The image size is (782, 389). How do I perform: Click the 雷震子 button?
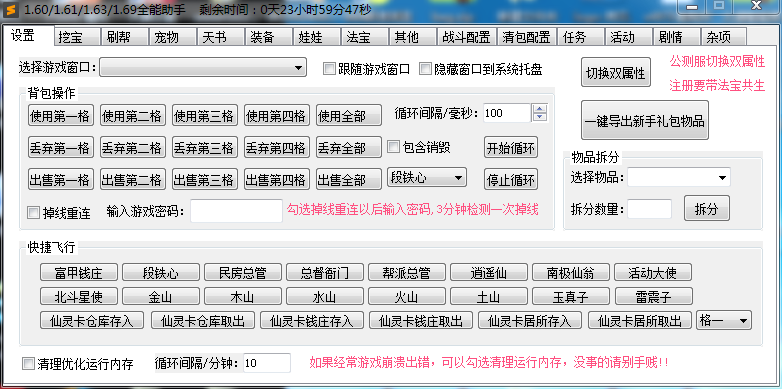coord(653,297)
